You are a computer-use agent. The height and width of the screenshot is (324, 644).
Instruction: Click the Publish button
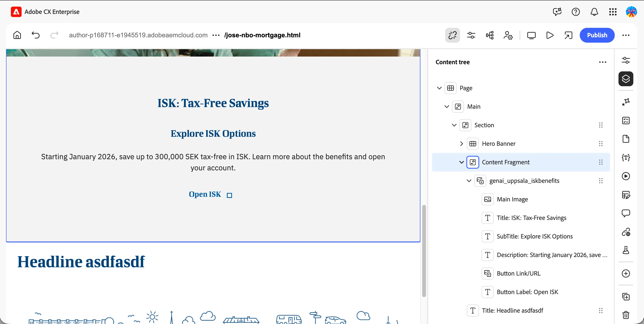coord(597,35)
